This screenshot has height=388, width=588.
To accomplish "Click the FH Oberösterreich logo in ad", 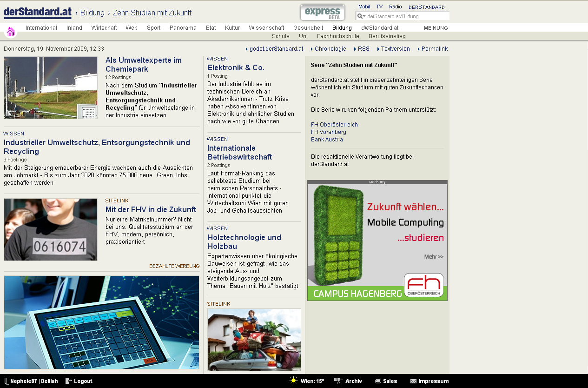I will coord(423,285).
